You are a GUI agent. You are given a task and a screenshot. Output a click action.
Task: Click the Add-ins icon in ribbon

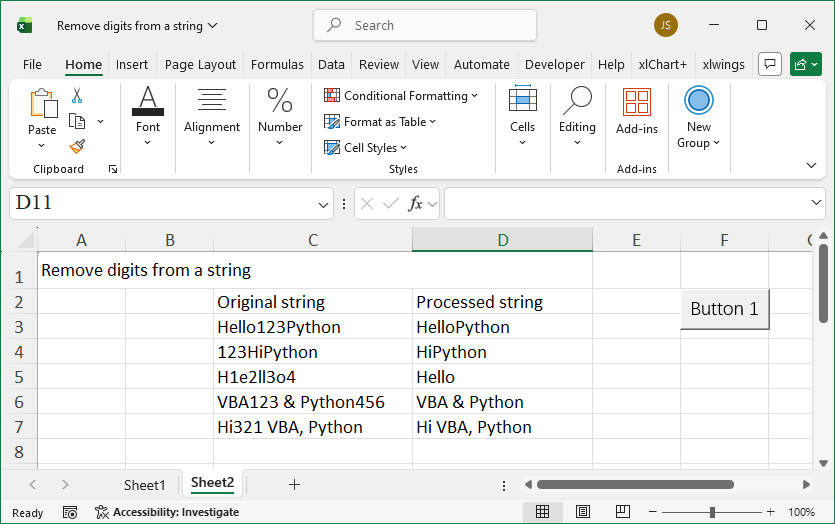637,102
